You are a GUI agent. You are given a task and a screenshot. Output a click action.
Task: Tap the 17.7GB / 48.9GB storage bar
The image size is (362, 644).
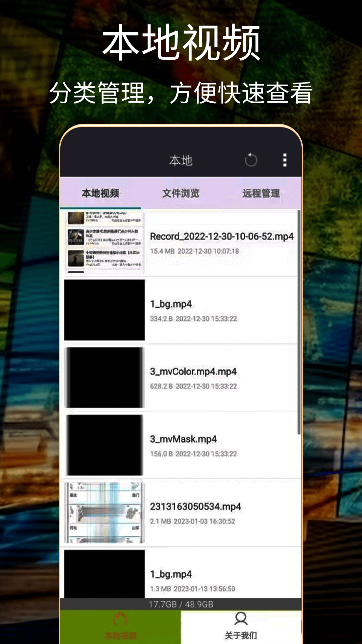pyautogui.click(x=181, y=604)
